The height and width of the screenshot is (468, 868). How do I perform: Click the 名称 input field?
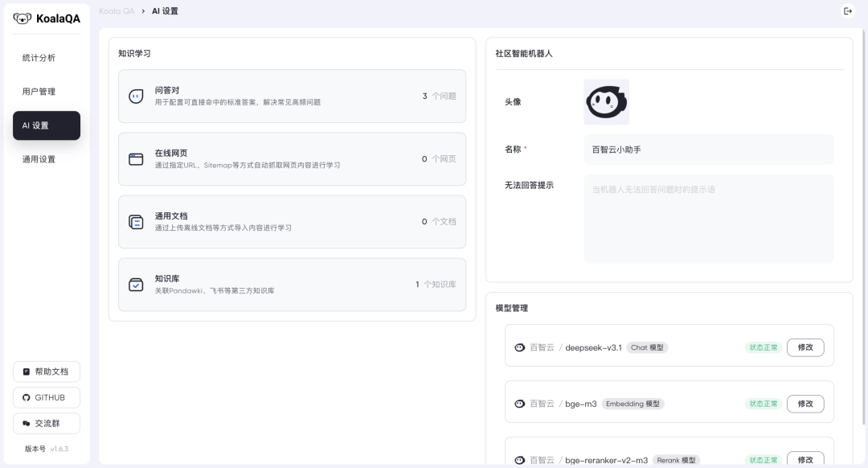point(708,150)
